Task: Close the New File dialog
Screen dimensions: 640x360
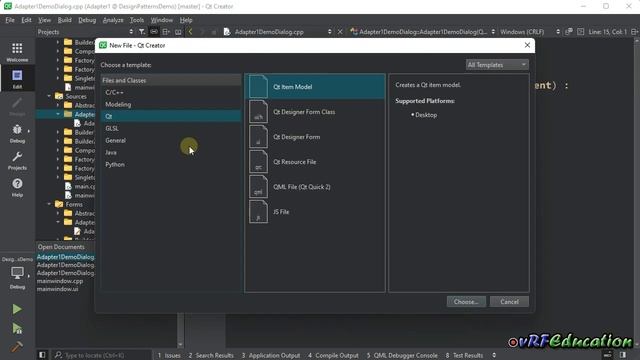Action: [527, 45]
